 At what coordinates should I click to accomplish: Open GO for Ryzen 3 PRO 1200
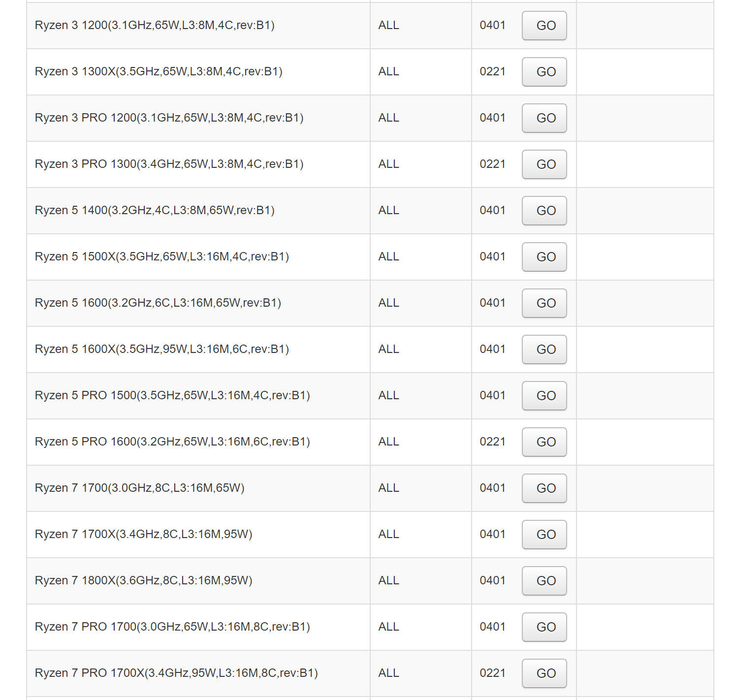544,118
